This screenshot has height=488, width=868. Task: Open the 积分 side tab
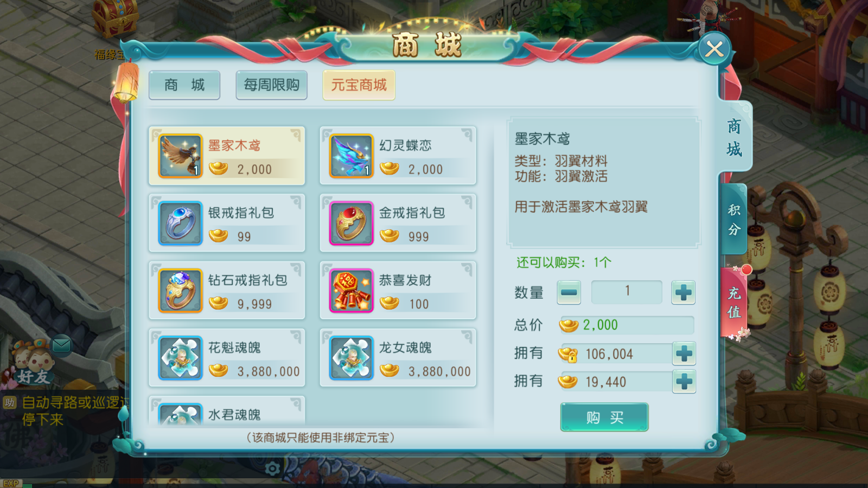click(x=734, y=220)
